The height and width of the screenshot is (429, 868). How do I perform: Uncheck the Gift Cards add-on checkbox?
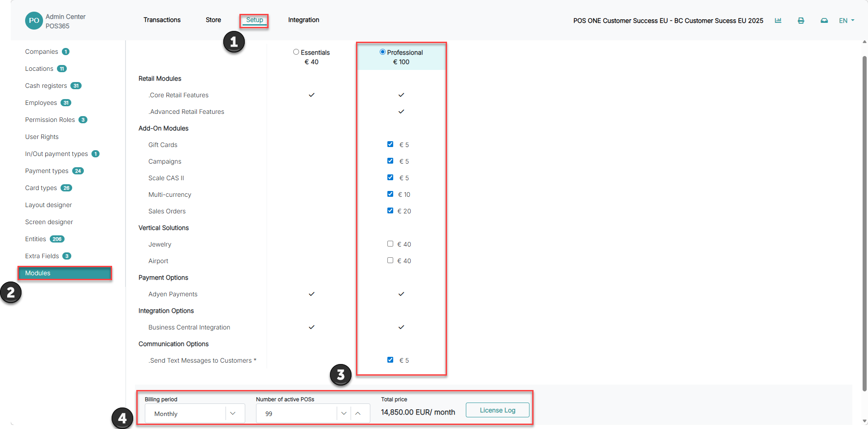point(390,144)
